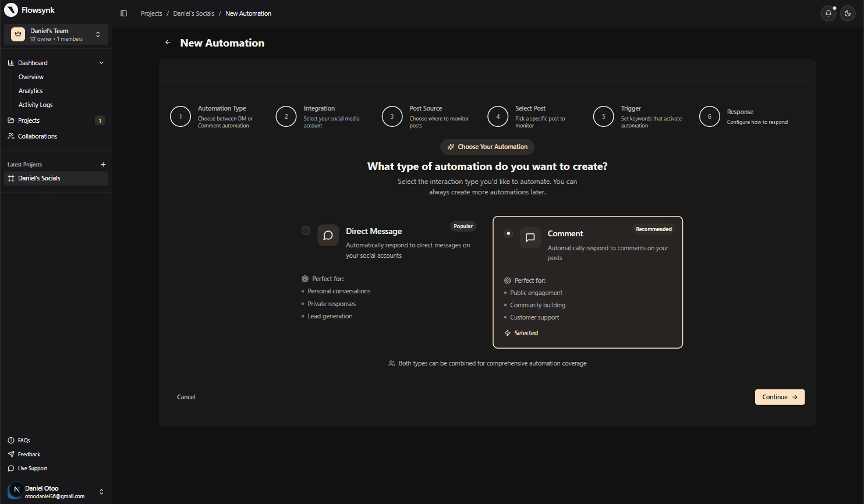Open the Analytics page
The image size is (864, 504).
click(x=30, y=90)
